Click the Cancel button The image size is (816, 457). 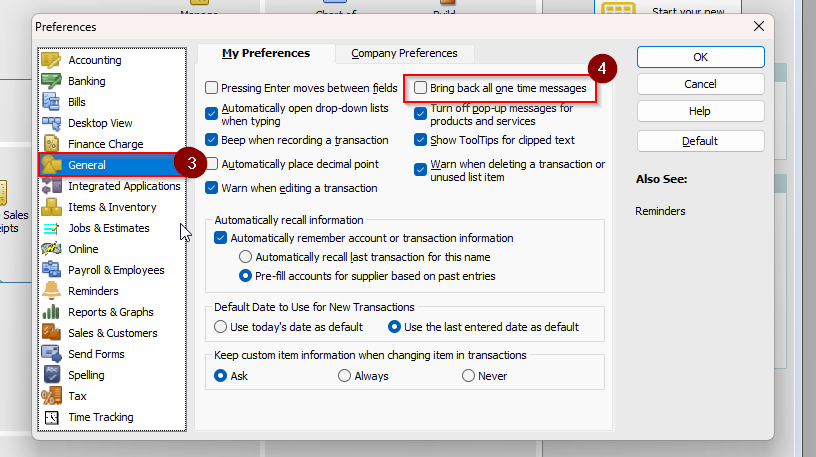pyautogui.click(x=700, y=84)
